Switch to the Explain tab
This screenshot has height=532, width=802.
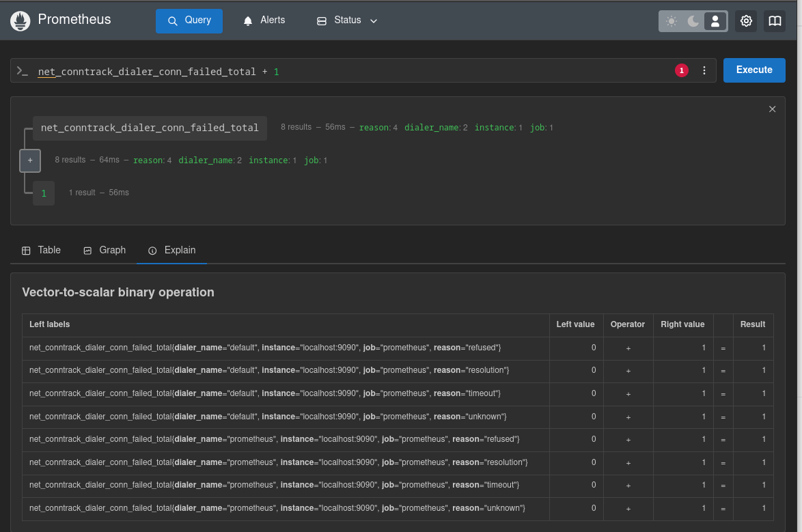[172, 250]
